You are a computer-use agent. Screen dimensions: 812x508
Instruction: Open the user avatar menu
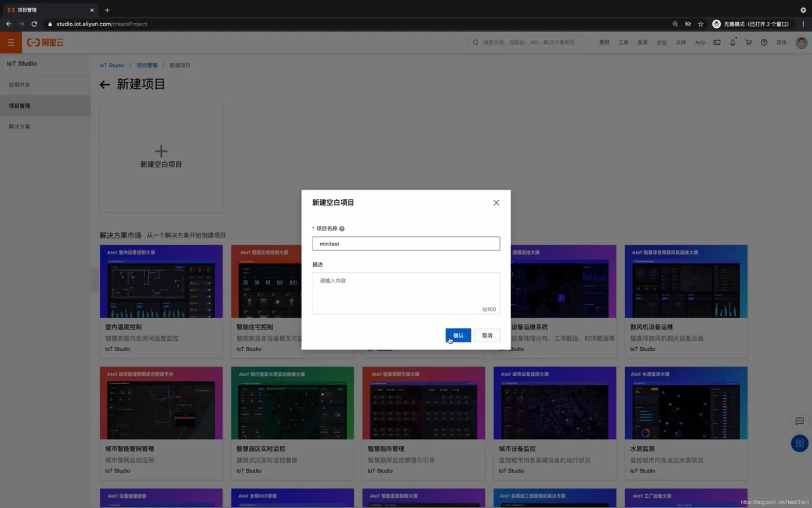tap(802, 42)
